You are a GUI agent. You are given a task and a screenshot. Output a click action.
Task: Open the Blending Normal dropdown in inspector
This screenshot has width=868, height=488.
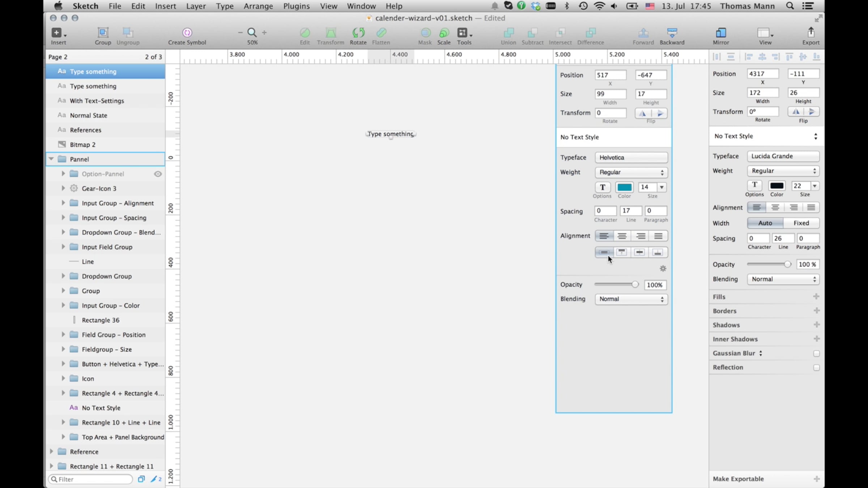[783, 279]
